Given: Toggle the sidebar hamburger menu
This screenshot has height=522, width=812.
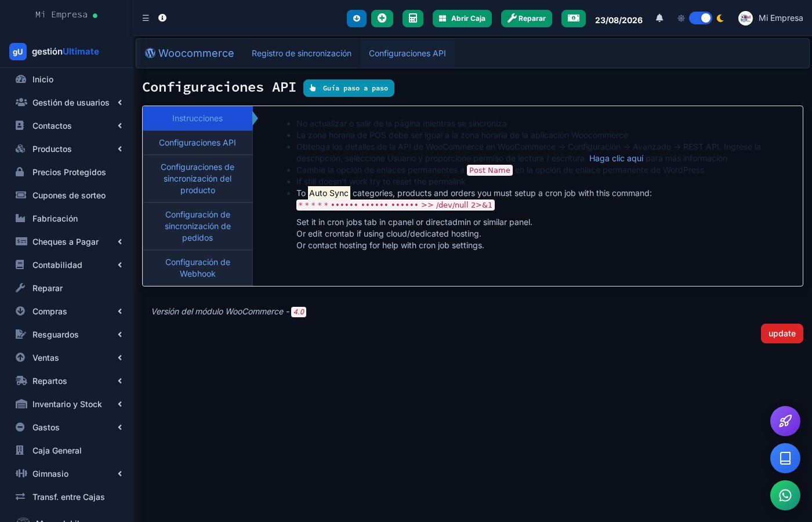Looking at the screenshot, I should (146, 18).
